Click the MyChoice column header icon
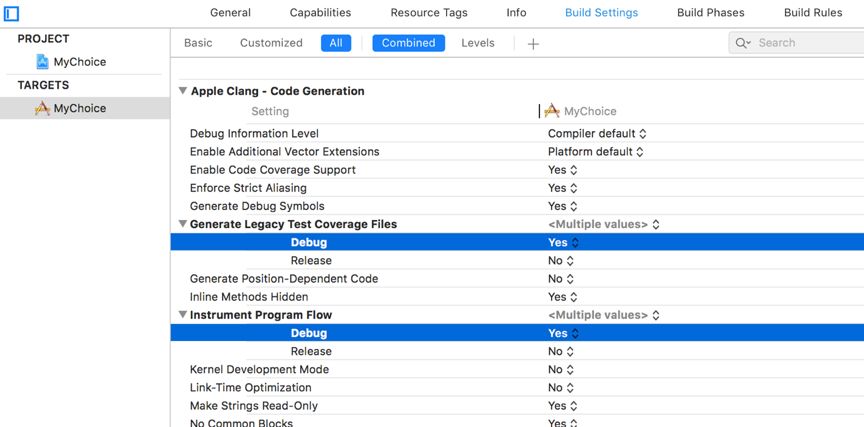The width and height of the screenshot is (864, 427). [551, 111]
